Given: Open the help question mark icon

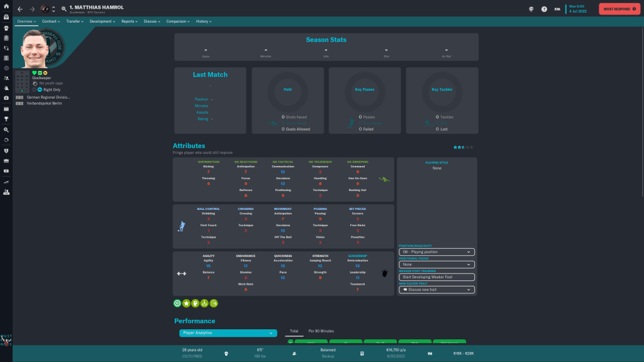Looking at the screenshot, I should 544,9.
